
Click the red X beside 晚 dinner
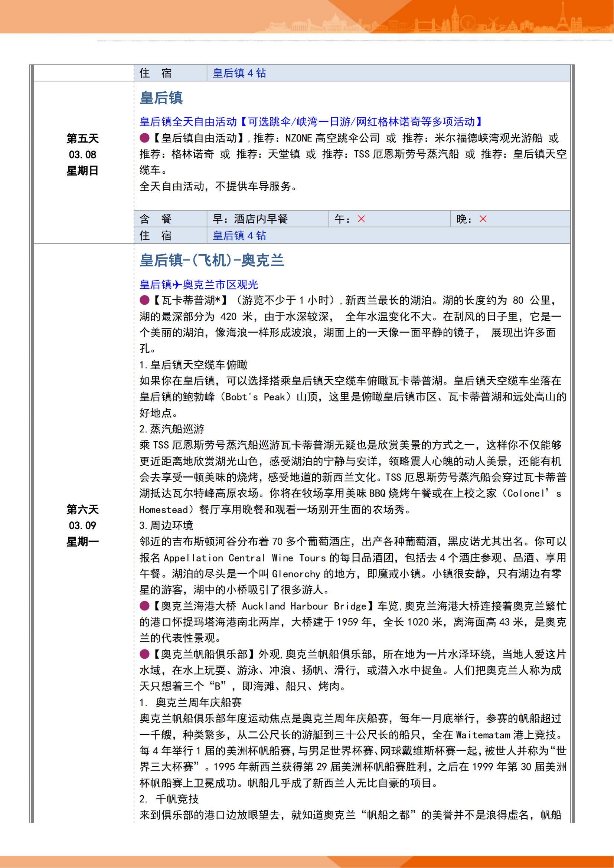point(483,219)
